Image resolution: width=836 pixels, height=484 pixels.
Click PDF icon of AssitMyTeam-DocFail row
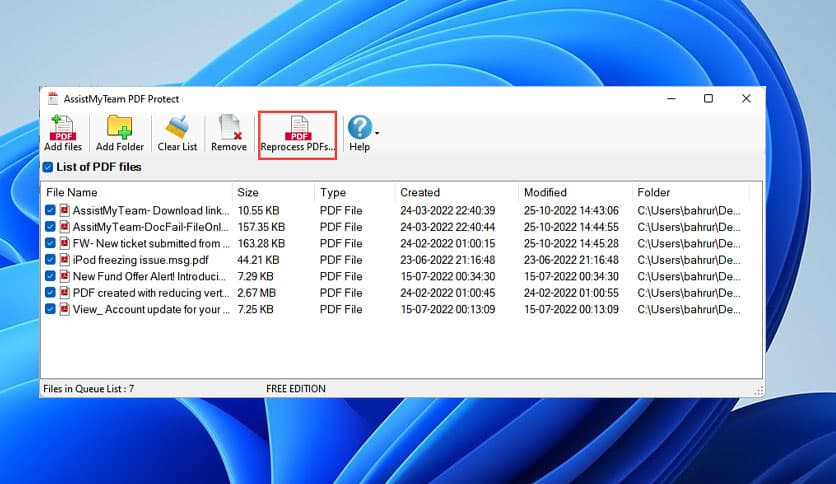64,227
